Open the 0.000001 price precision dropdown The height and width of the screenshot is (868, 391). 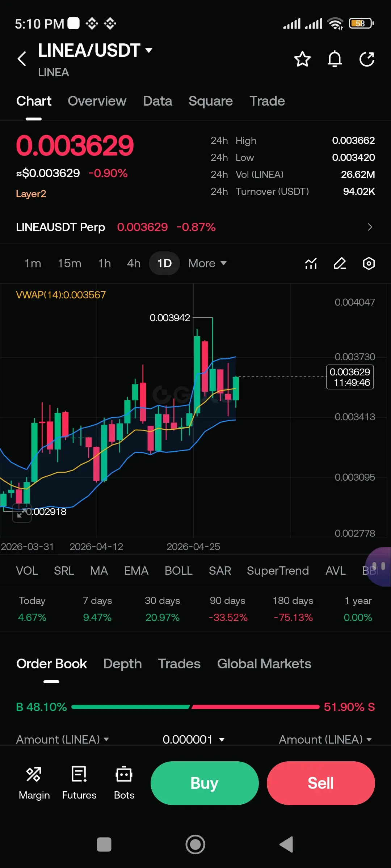194,739
